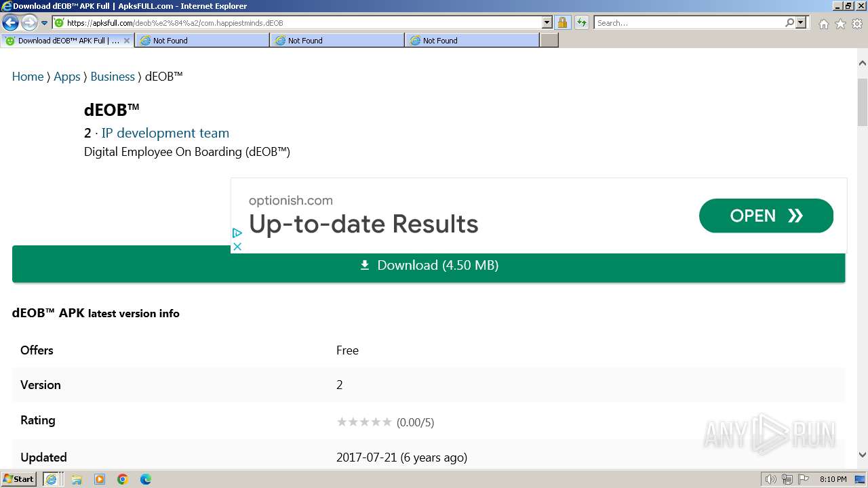Open a new blank tab
Viewport: 868px width, 488px height.
549,41
